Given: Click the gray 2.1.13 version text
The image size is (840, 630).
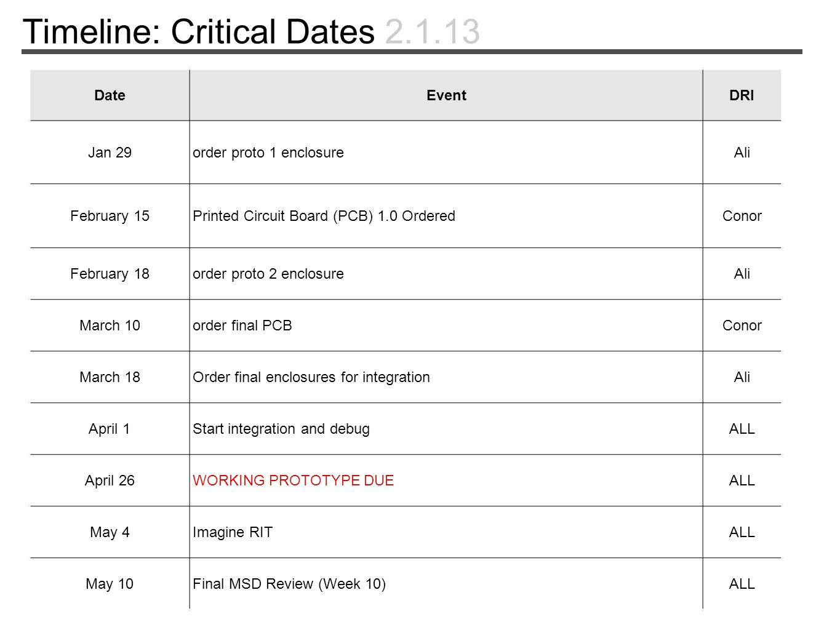Looking at the screenshot, I should pyautogui.click(x=433, y=32).
